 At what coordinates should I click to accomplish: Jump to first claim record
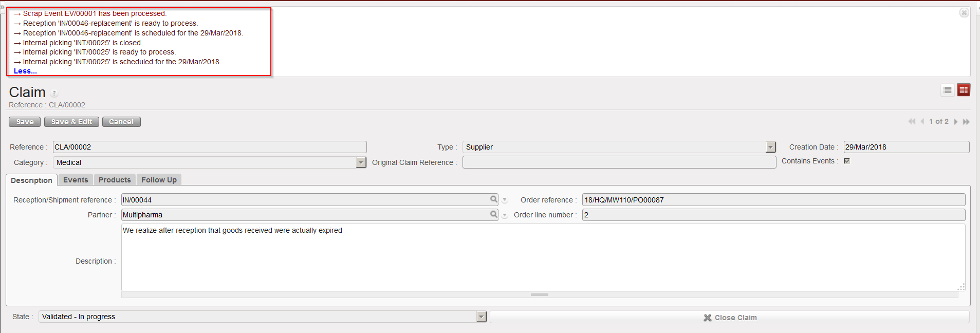click(912, 122)
